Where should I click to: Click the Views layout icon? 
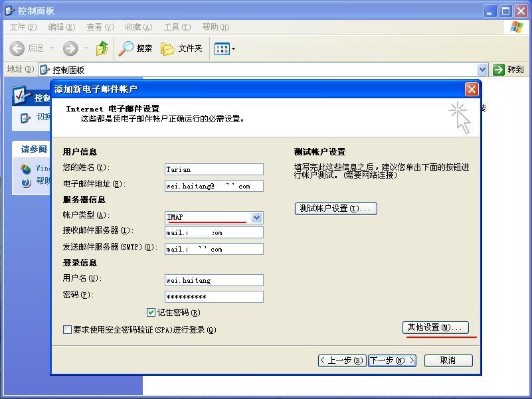pos(221,48)
